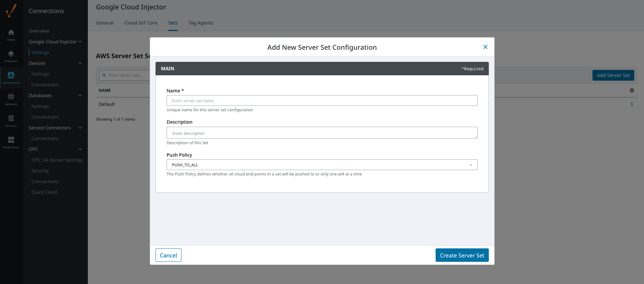Collapse the Devices section

tap(80, 63)
